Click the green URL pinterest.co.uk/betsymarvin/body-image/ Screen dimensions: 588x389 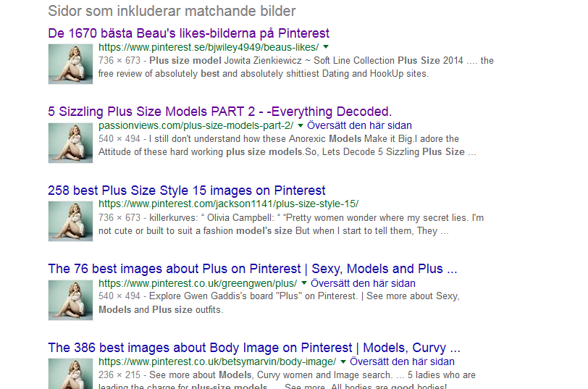(217, 361)
